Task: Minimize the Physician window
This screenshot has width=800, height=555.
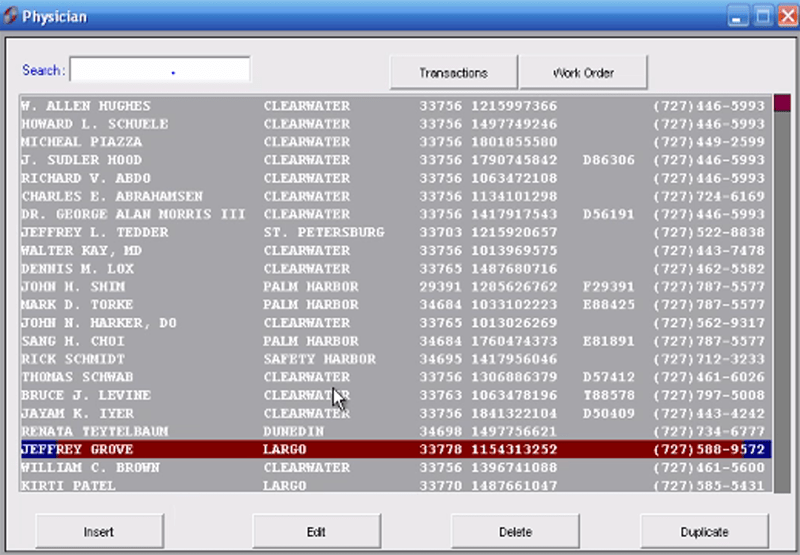Action: tap(737, 17)
